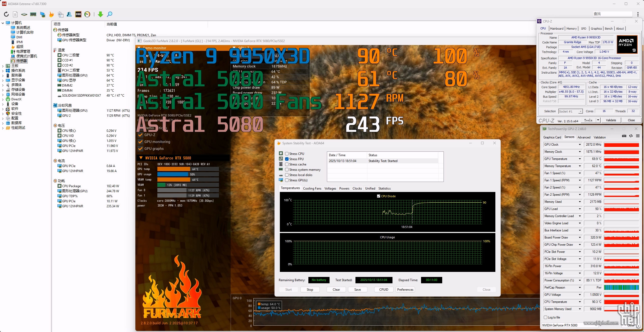Expand the 主板 tree node

pyautogui.click(x=3, y=66)
